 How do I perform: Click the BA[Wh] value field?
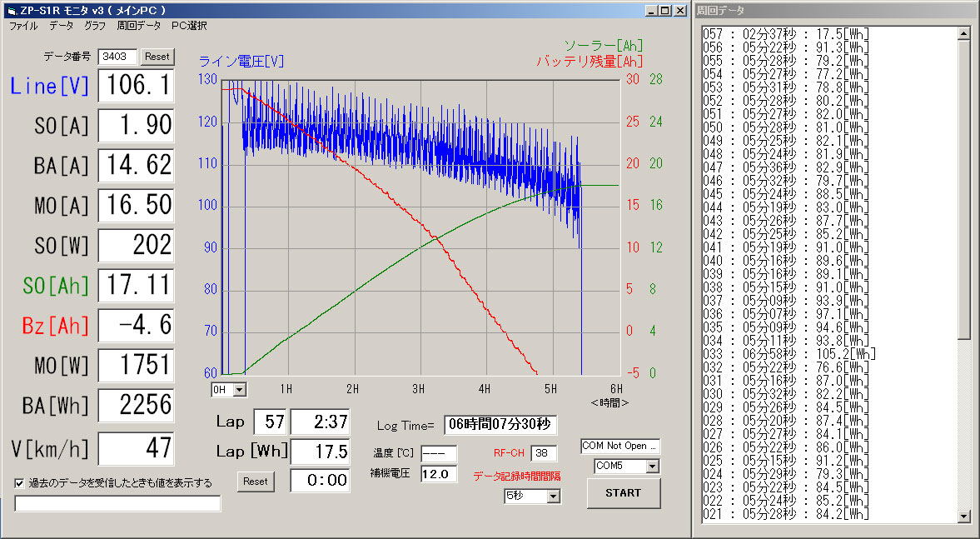tap(136, 405)
